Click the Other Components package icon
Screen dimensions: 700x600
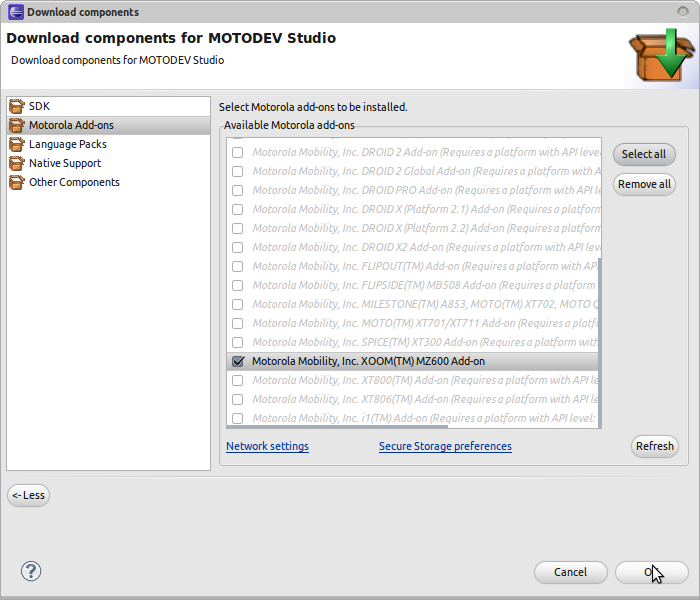coord(17,183)
